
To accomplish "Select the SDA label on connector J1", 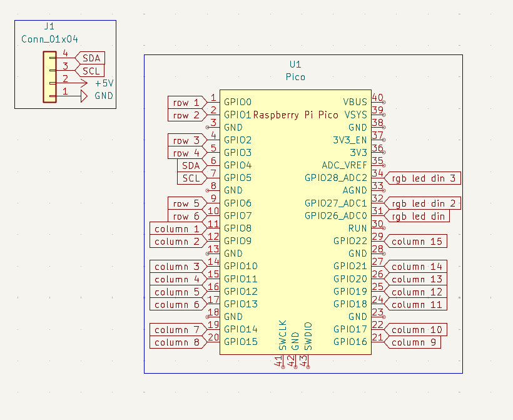I will pyautogui.click(x=90, y=58).
